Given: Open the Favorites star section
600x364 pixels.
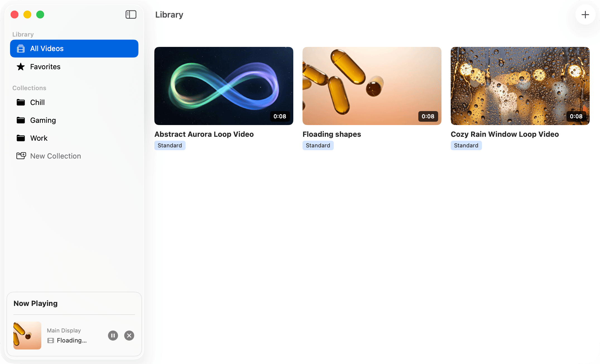Looking at the screenshot, I should [45, 67].
